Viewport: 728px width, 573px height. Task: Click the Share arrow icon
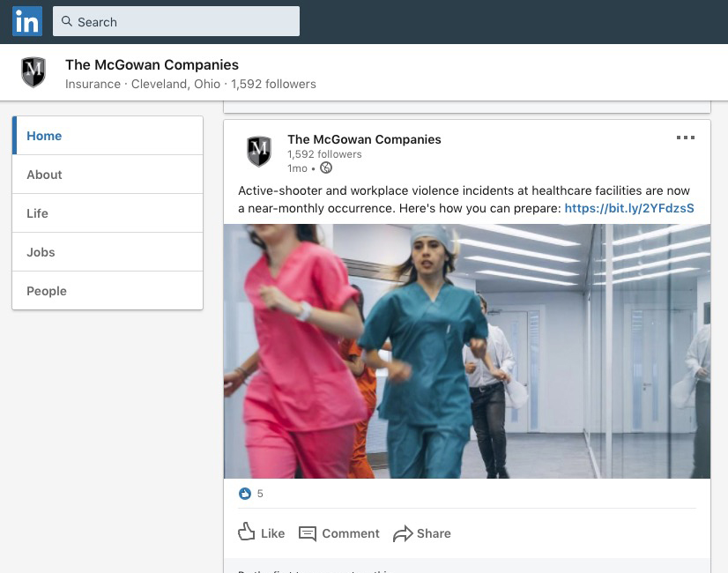pos(403,533)
